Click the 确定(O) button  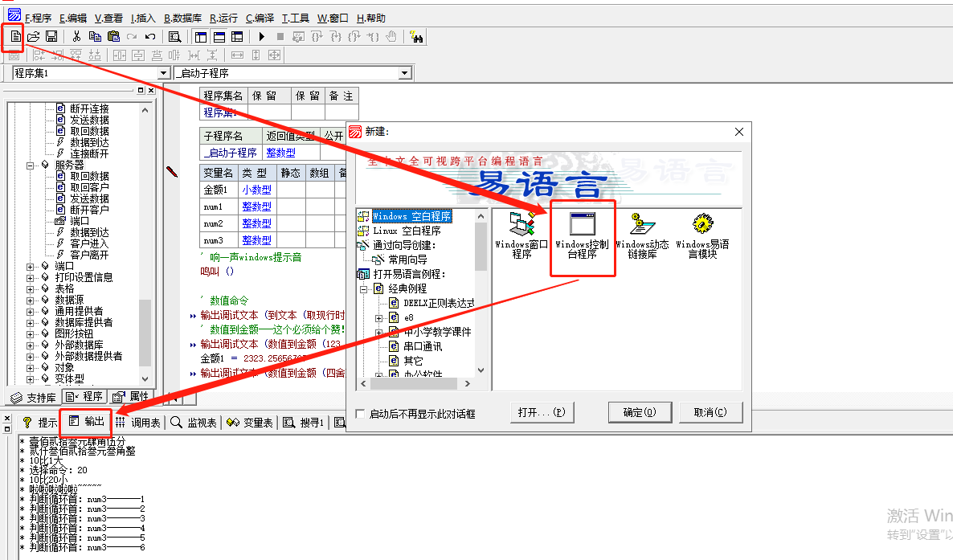[640, 412]
